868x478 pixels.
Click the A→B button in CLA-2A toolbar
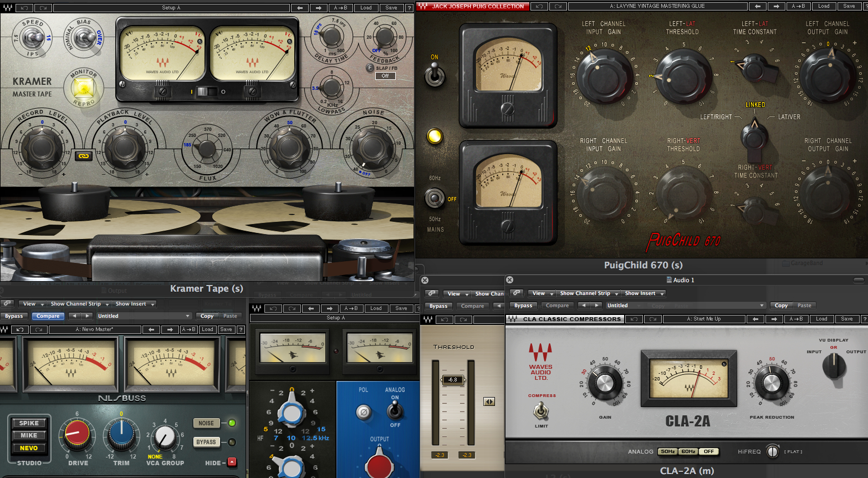(x=796, y=319)
